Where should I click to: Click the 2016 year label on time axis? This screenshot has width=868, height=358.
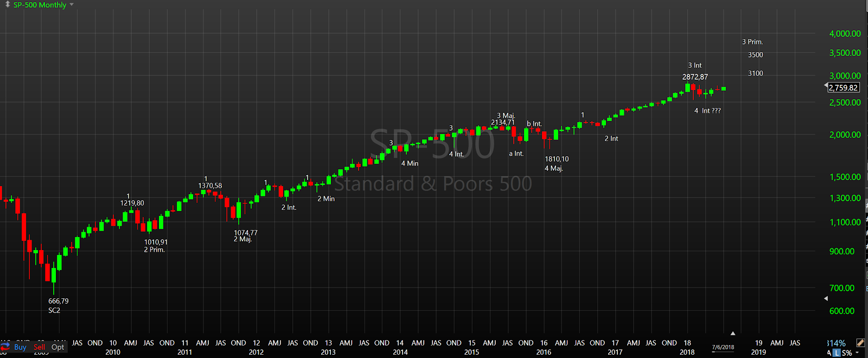click(x=544, y=352)
